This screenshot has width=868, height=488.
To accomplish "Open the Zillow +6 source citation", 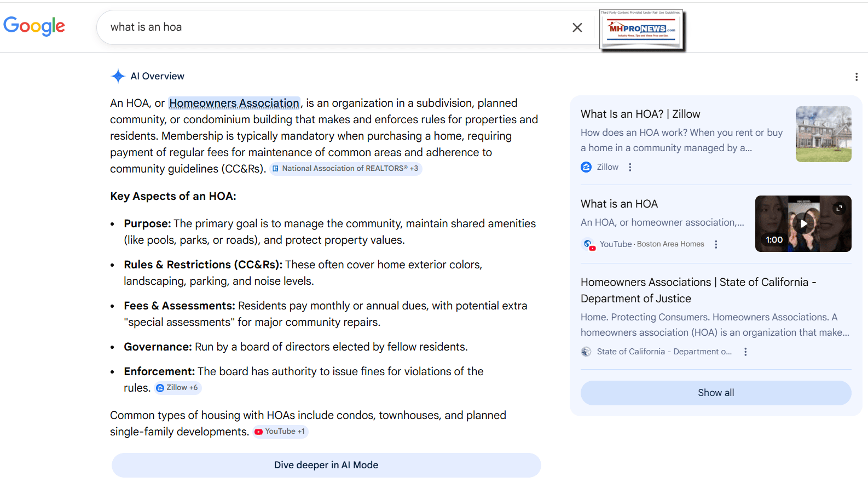I will [x=177, y=388].
